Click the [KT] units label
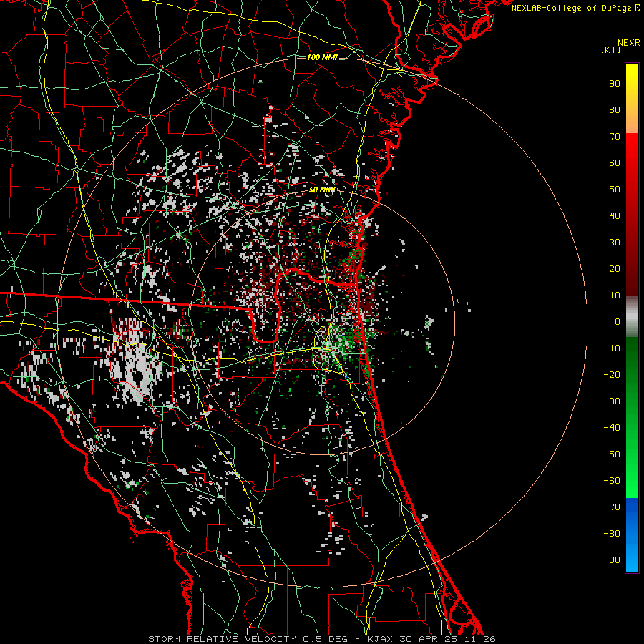The width and height of the screenshot is (644, 644). 611,49
